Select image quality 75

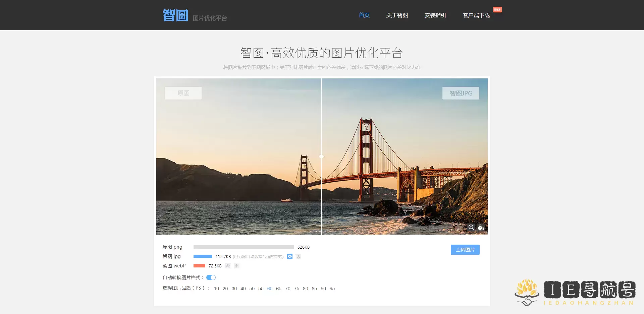coord(297,289)
